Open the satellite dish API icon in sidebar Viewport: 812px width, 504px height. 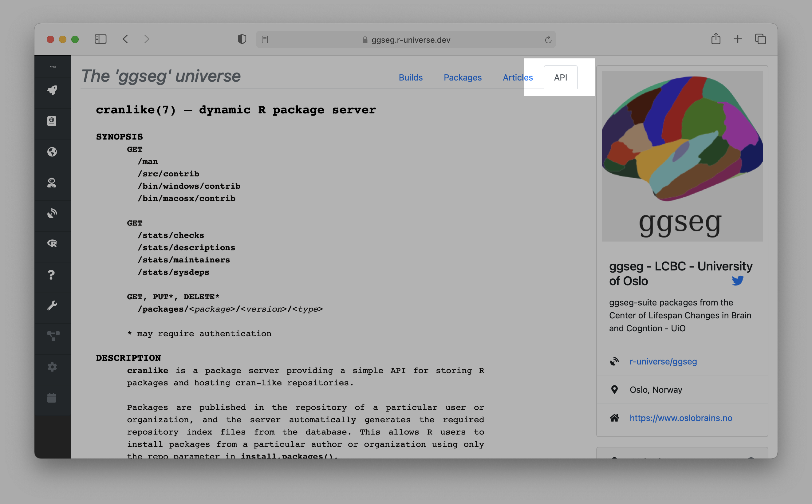point(52,213)
